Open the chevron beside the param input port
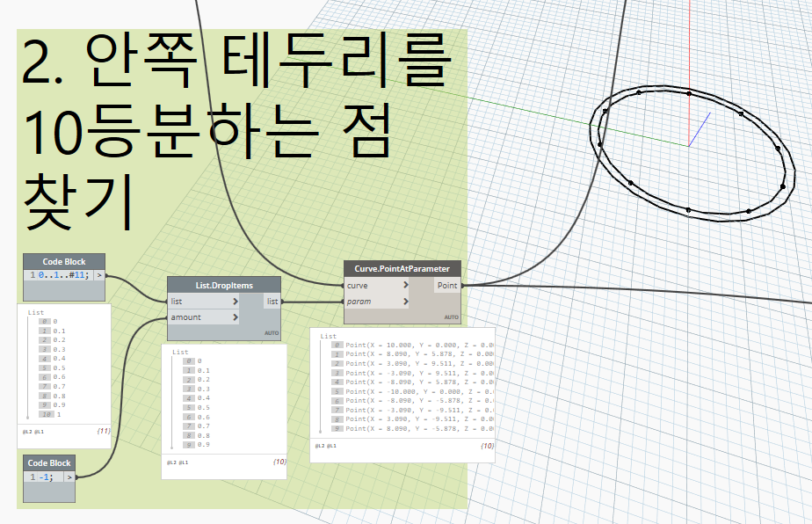 (x=405, y=302)
